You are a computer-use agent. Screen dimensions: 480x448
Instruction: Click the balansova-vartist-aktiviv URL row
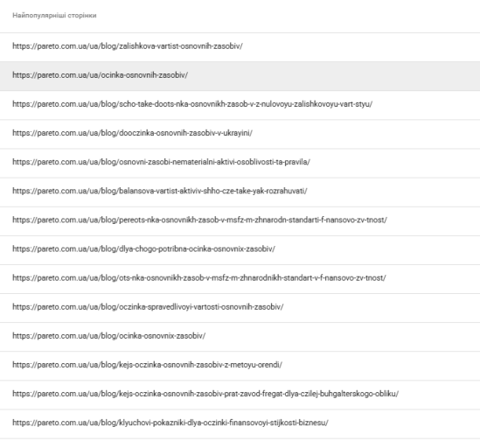[240, 192]
